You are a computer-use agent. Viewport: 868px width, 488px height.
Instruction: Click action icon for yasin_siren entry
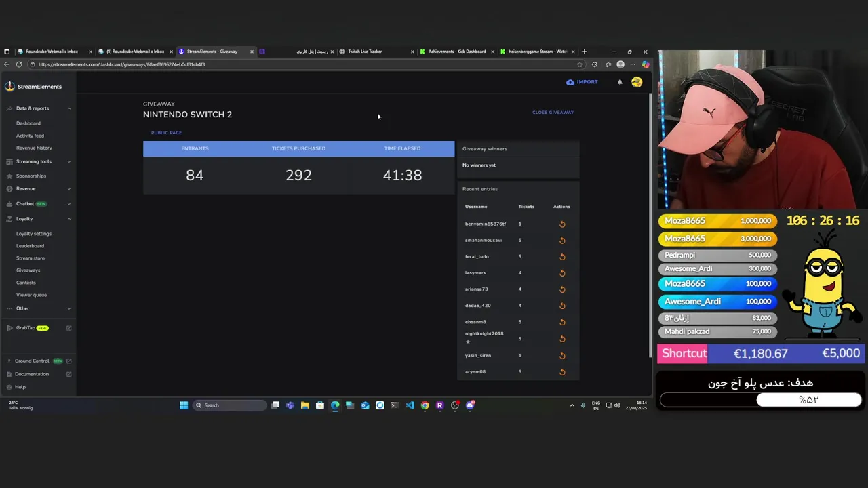[562, 356]
